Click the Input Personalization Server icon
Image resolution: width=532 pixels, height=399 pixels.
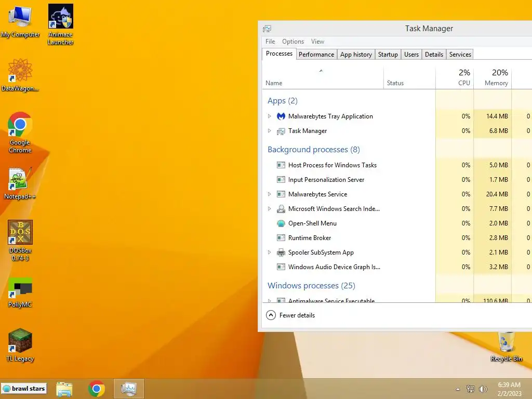click(281, 179)
